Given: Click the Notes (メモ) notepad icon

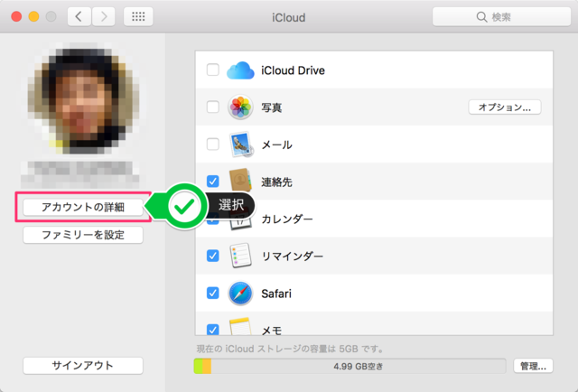Looking at the screenshot, I should (240, 326).
